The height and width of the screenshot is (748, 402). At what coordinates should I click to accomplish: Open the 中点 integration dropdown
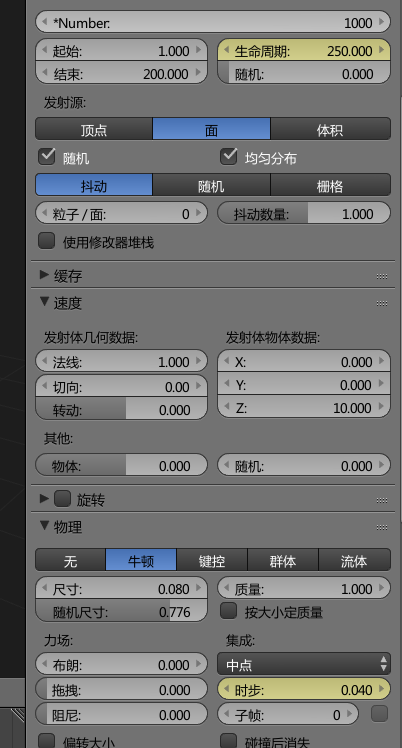pos(304,664)
